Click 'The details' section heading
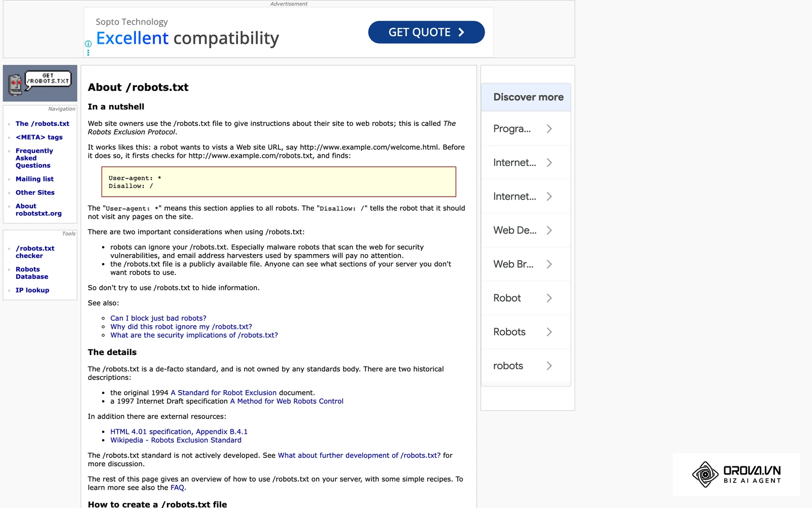 [112, 352]
